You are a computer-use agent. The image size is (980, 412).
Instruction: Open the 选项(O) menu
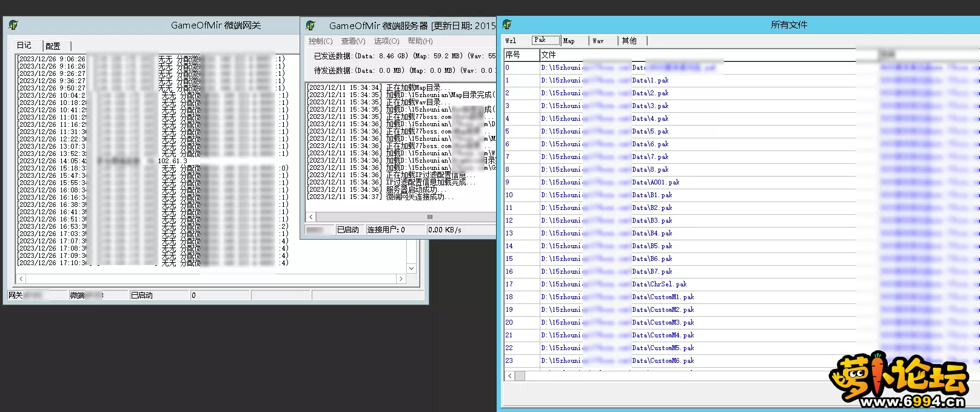click(x=386, y=41)
